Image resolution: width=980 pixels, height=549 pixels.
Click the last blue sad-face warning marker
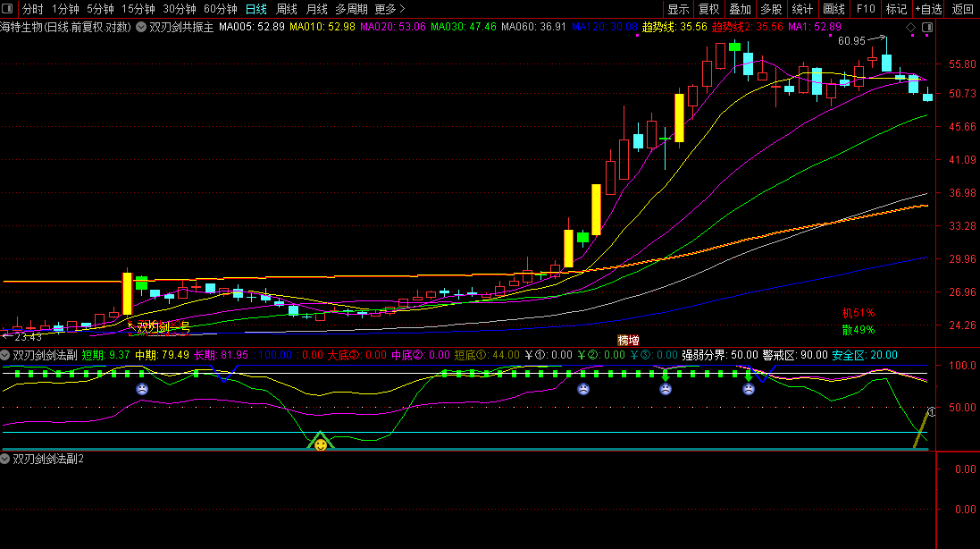(749, 389)
